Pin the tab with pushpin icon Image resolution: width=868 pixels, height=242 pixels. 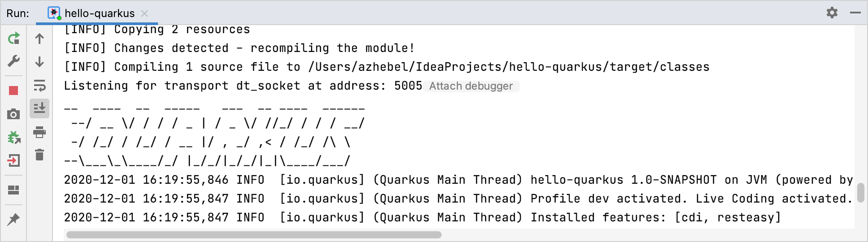pyautogui.click(x=13, y=219)
